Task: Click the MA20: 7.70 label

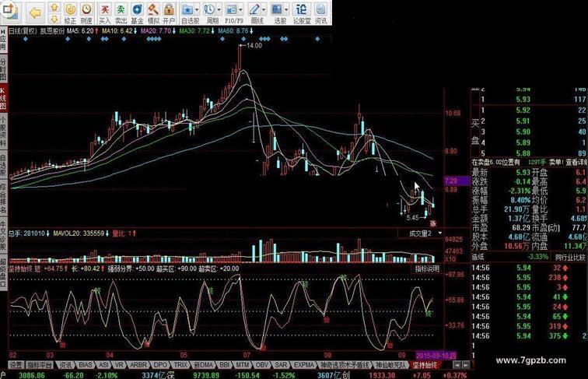Action: pyautogui.click(x=156, y=31)
